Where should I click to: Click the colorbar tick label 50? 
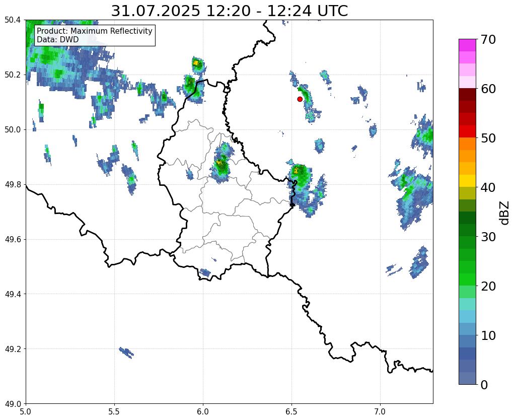click(x=488, y=138)
